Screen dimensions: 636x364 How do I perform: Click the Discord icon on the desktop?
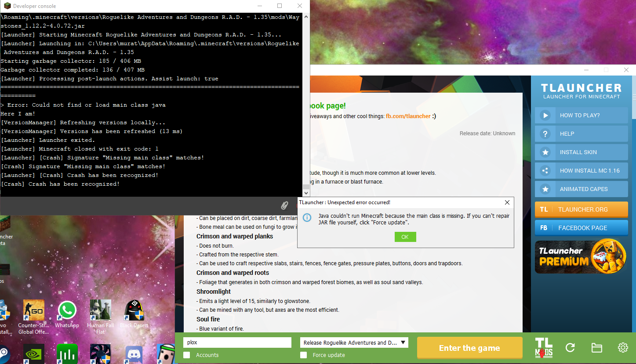coord(134,354)
